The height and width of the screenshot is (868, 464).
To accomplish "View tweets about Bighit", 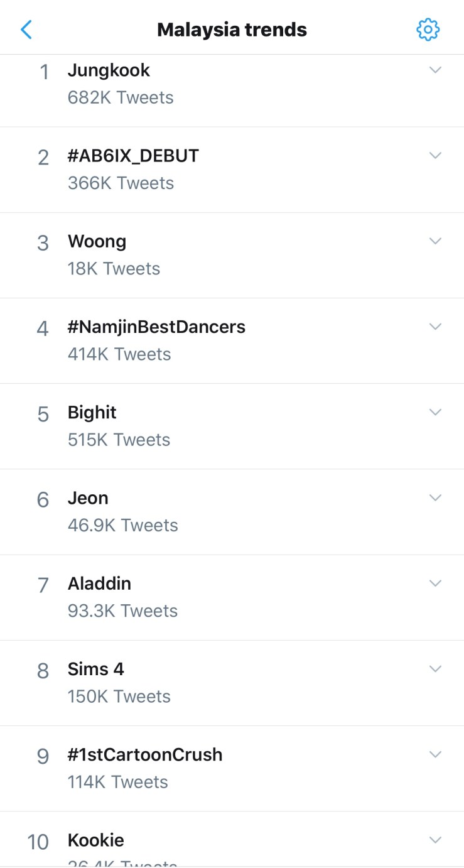I will [x=92, y=413].
